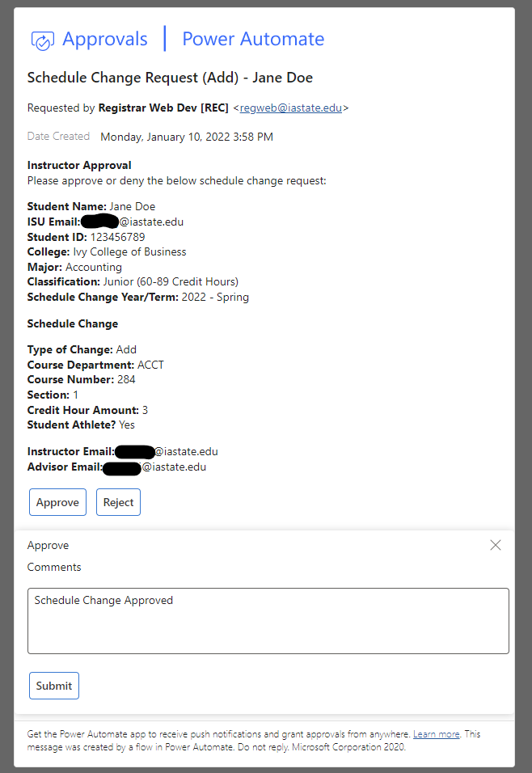Click the Approvals header text

104,39
